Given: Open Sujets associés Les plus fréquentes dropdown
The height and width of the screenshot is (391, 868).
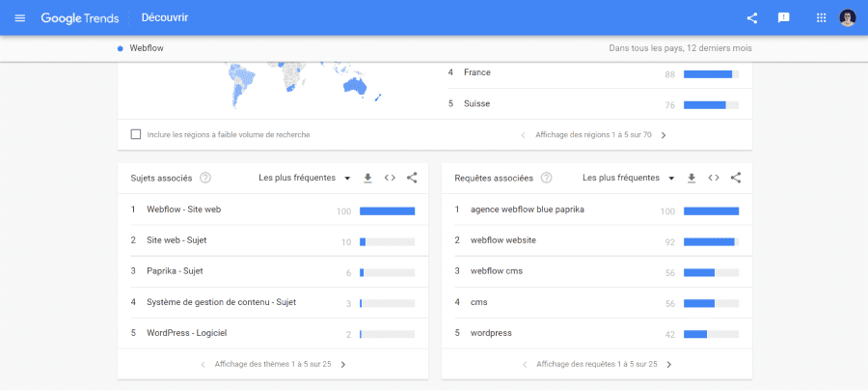Looking at the screenshot, I should 305,179.
